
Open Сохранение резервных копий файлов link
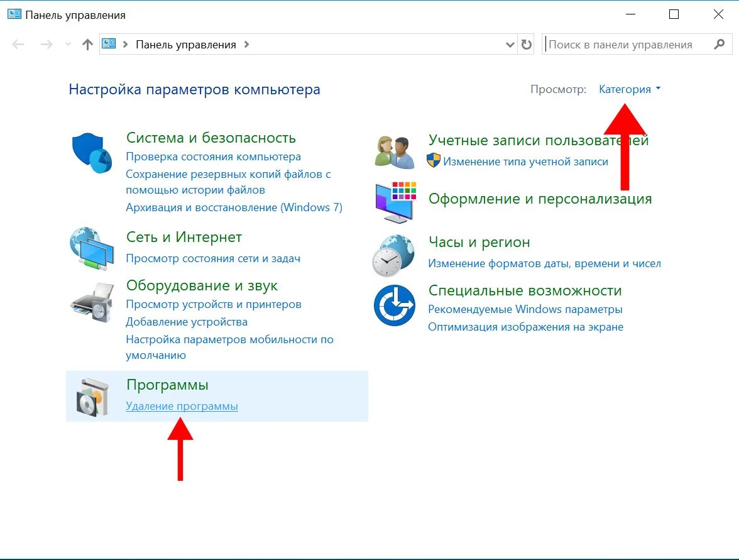[228, 182]
